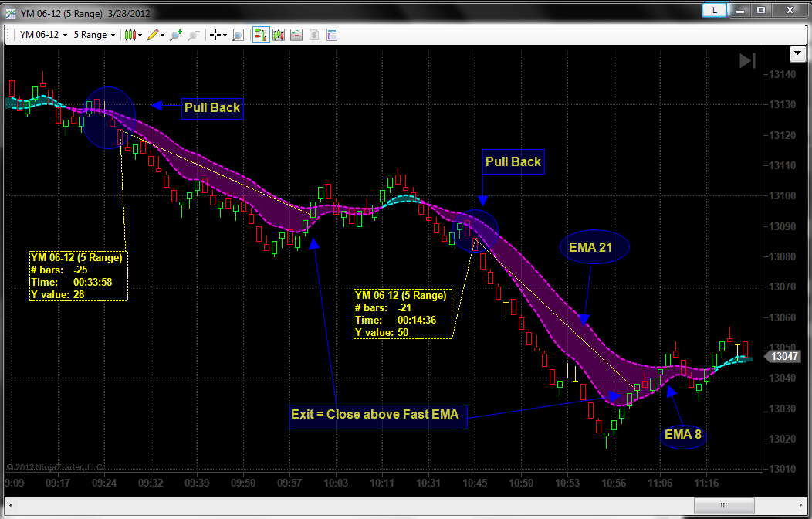The image size is (812, 519).
Task: Click the horizontal scrollbar right arrow
Action: click(800, 505)
